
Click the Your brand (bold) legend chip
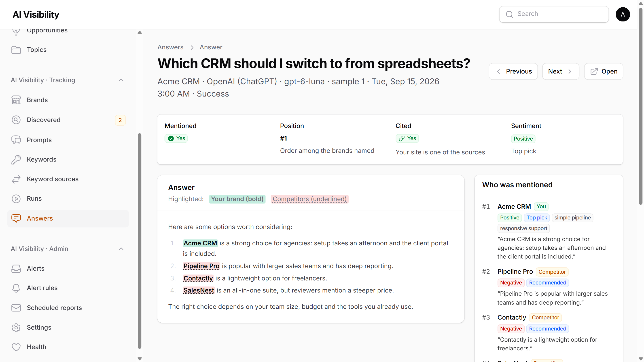(237, 199)
